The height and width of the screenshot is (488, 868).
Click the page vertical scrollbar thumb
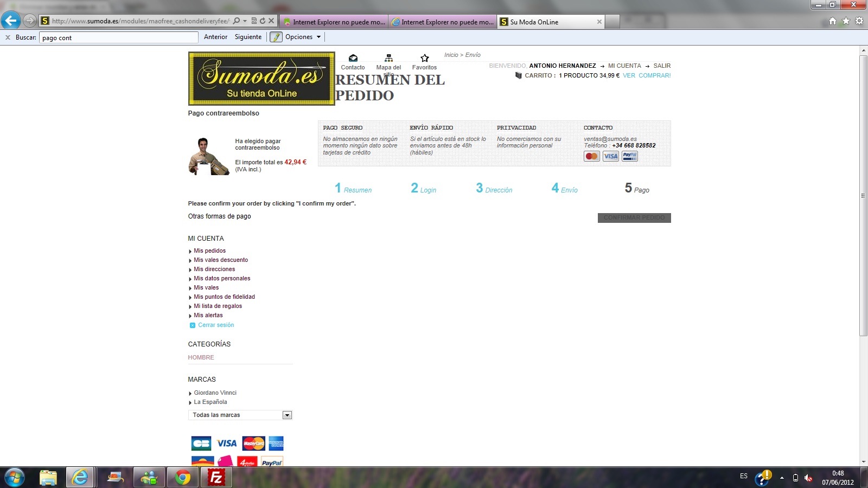point(863,195)
